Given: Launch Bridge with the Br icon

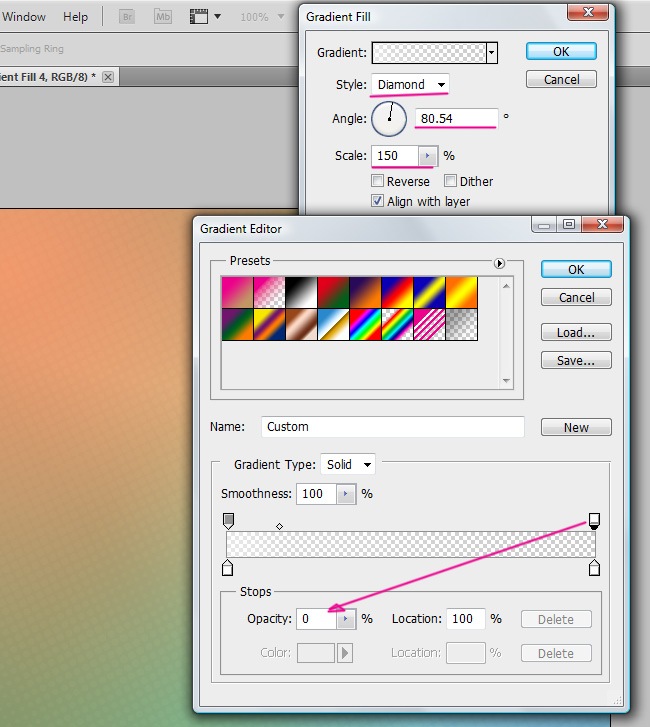Looking at the screenshot, I should tap(127, 17).
